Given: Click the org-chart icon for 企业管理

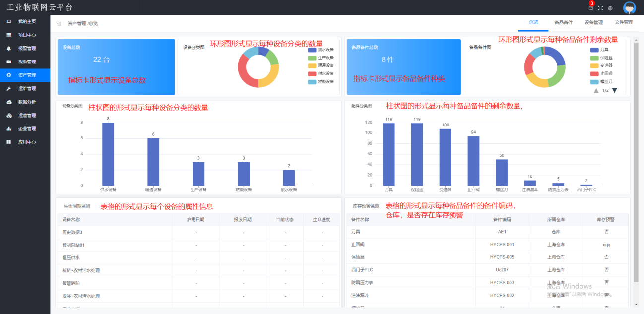Looking at the screenshot, I should (x=9, y=129).
